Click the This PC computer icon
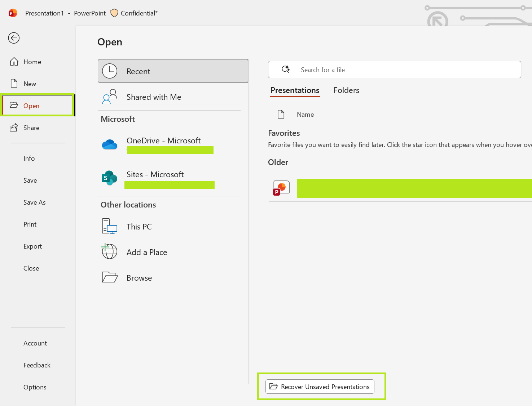 click(110, 226)
